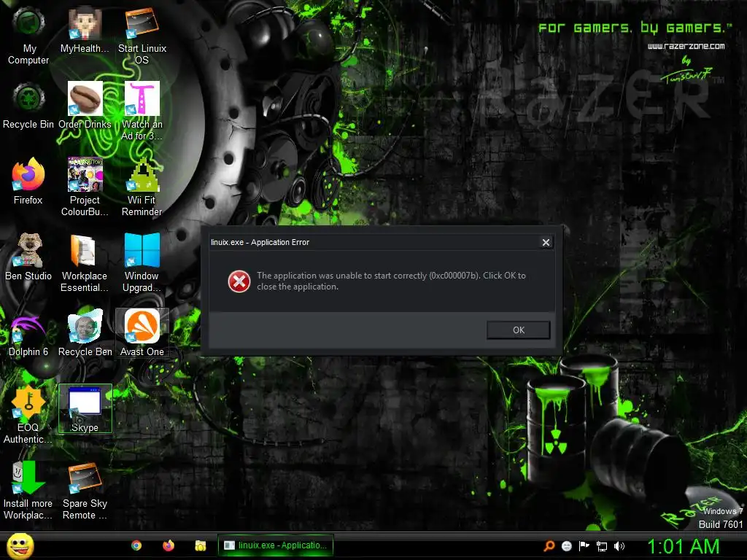Screen dimensions: 747x560
Task: Click the 'unable to start correctly' error text
Action: [x=391, y=281]
